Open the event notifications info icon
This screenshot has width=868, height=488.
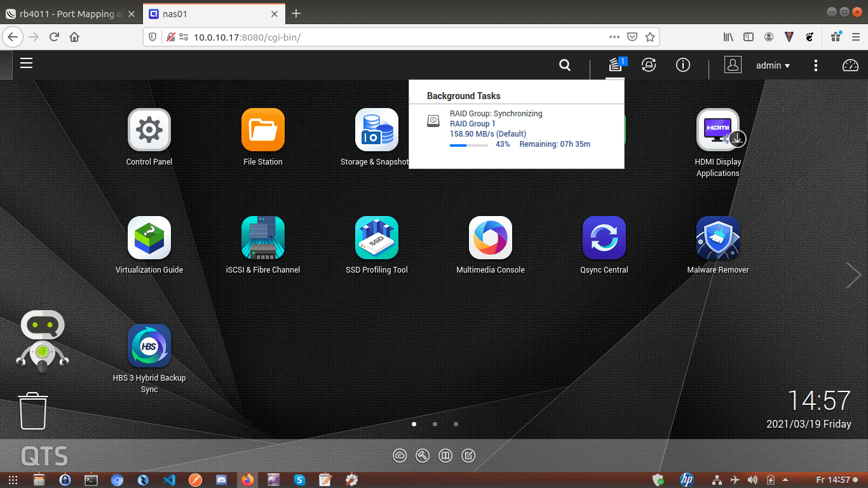tap(683, 65)
